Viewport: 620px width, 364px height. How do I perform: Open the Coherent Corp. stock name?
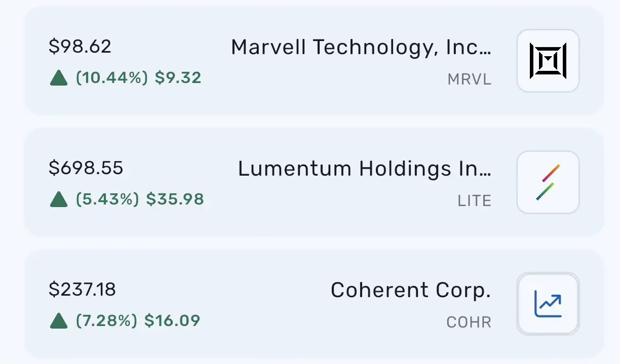[x=410, y=291]
